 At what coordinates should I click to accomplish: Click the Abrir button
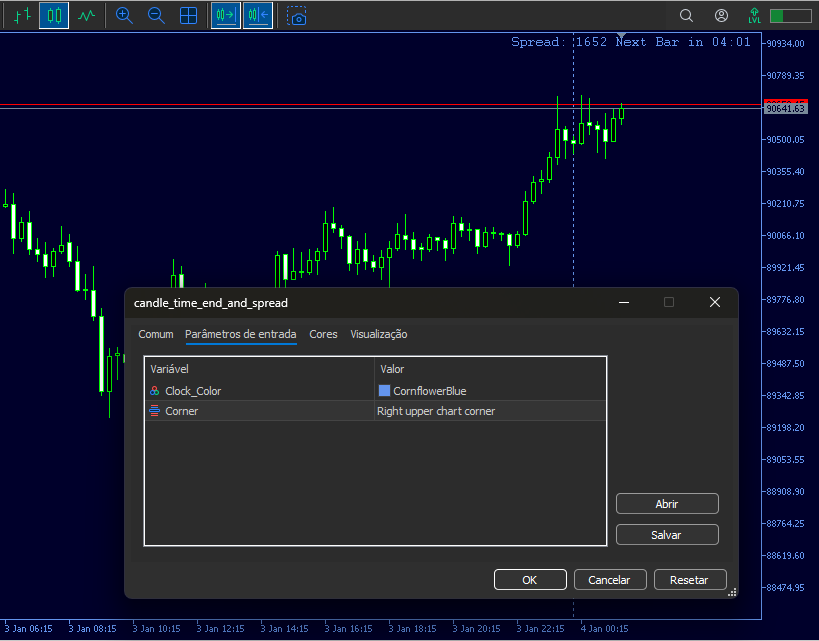pos(667,503)
